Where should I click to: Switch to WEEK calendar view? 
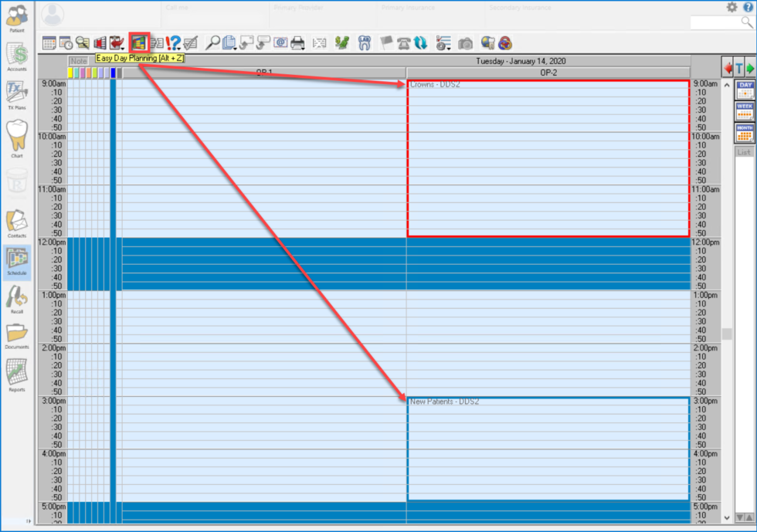coord(746,111)
